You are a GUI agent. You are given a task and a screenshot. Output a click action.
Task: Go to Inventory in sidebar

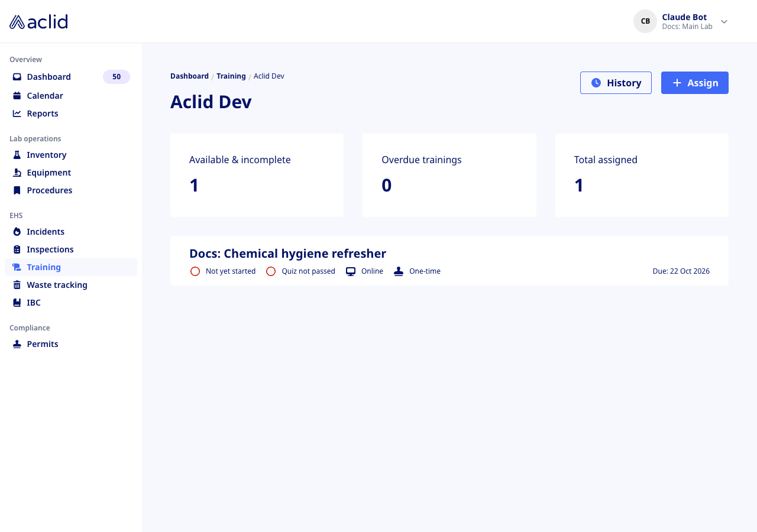(x=71, y=155)
